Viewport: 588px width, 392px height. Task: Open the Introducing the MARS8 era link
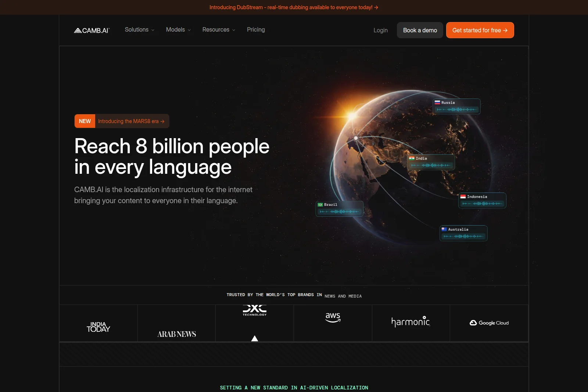click(131, 121)
